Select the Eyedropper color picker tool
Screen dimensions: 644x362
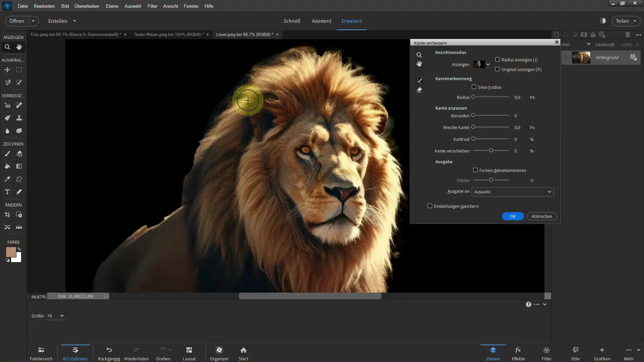pos(7,179)
